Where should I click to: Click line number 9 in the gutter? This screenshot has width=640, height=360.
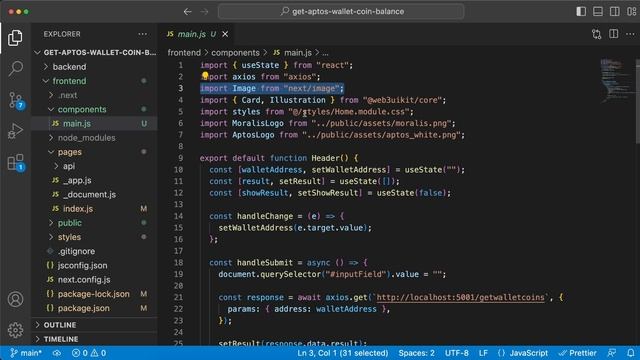point(180,158)
